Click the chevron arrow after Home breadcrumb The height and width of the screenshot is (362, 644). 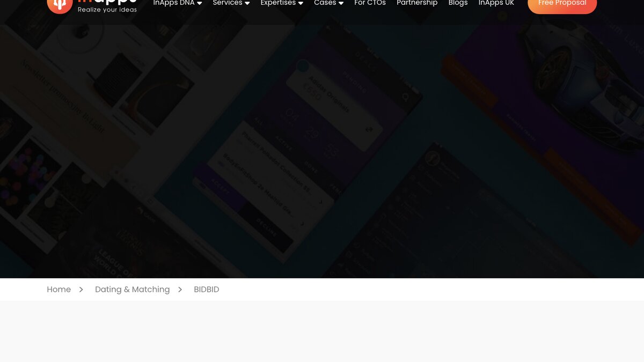click(x=81, y=289)
